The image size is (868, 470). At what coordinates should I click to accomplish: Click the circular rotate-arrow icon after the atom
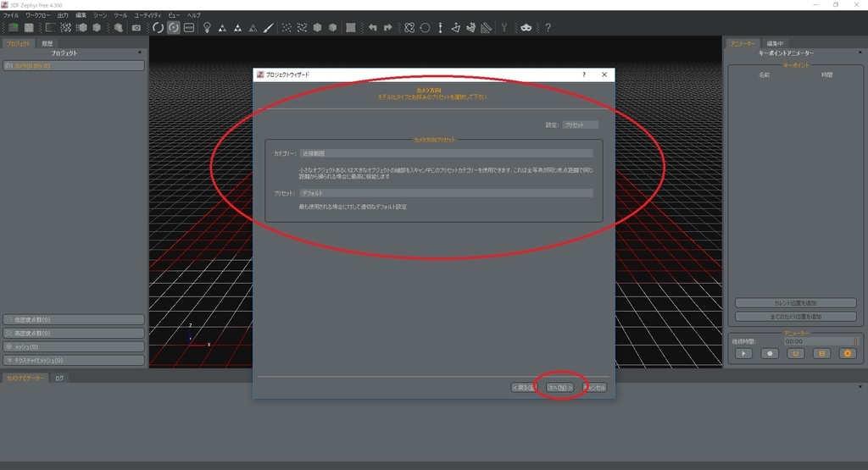425,28
